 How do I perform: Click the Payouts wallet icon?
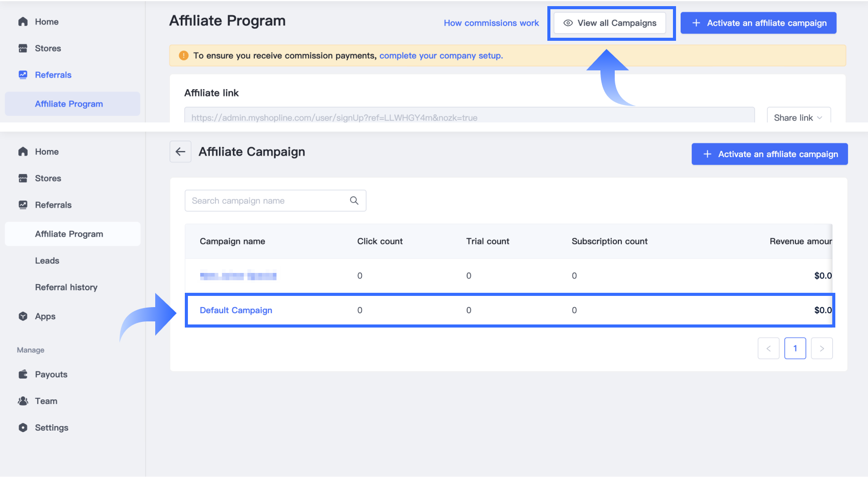click(x=23, y=374)
